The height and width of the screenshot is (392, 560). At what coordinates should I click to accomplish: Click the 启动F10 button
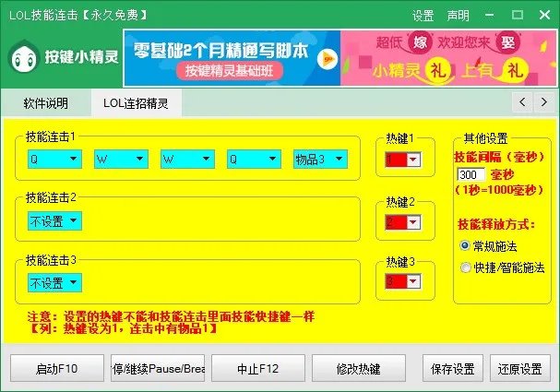57,368
